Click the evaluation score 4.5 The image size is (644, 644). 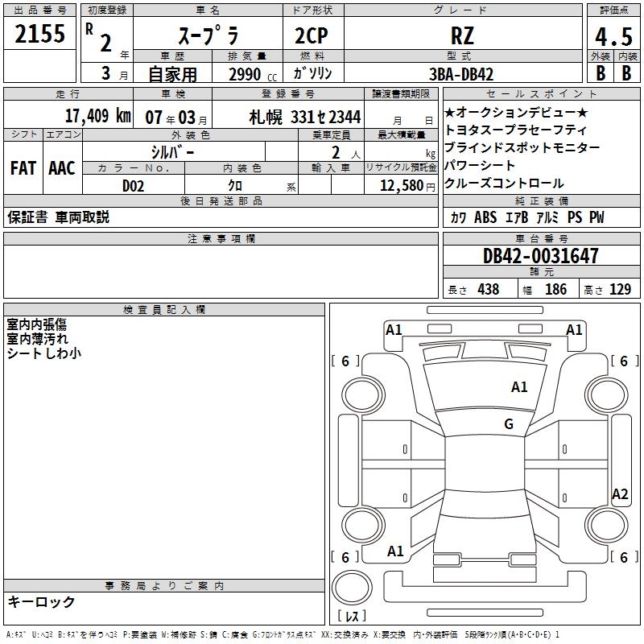tap(613, 36)
